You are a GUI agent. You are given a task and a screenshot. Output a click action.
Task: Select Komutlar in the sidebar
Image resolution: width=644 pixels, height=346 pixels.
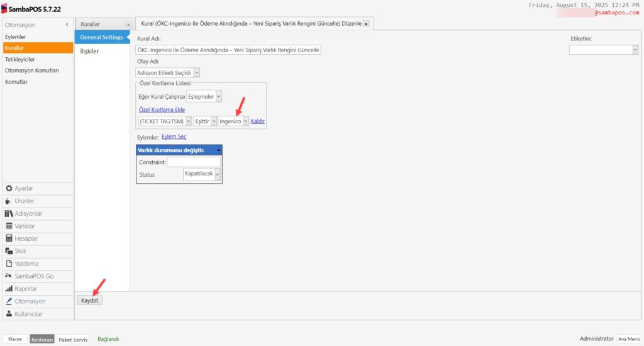16,82
